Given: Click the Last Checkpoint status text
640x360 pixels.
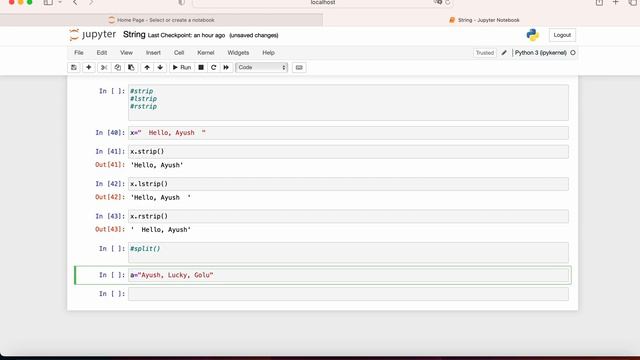Looking at the screenshot, I should point(186,36).
